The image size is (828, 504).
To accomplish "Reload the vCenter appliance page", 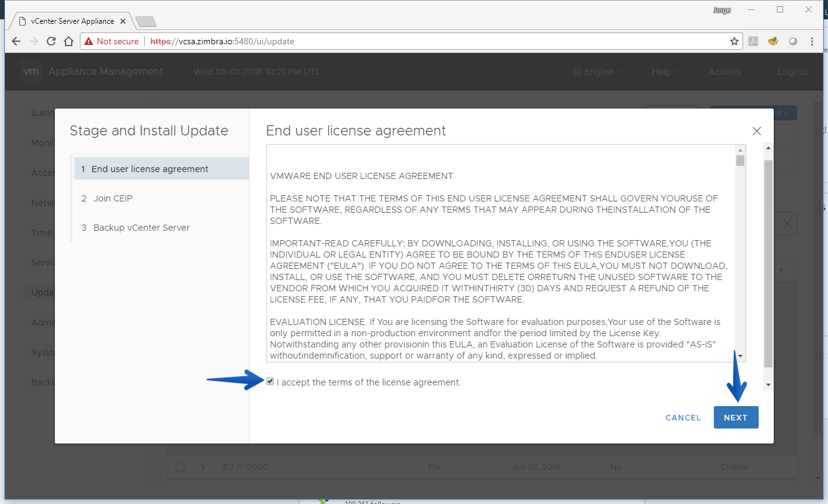I will (x=51, y=41).
